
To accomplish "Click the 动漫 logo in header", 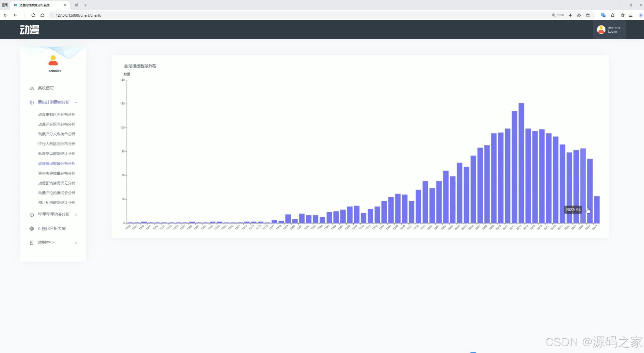I will tap(29, 30).
